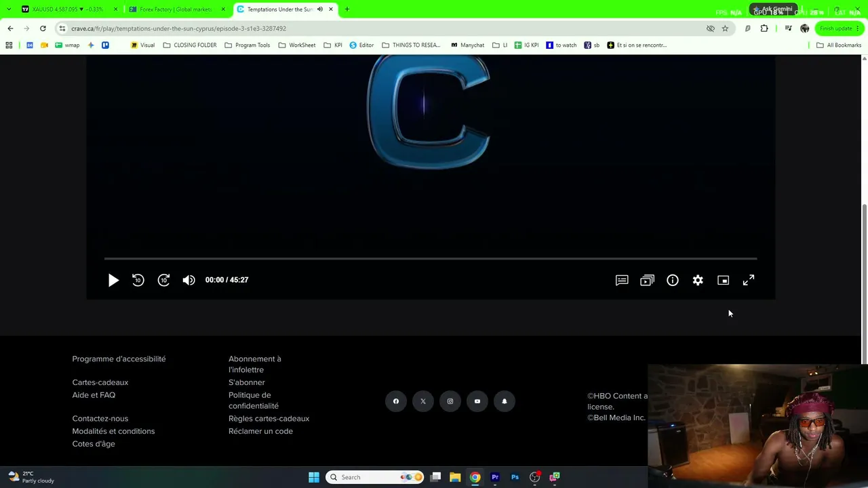Expand WorkSheet bookmark folder
This screenshot has width=868, height=488.
coord(296,45)
